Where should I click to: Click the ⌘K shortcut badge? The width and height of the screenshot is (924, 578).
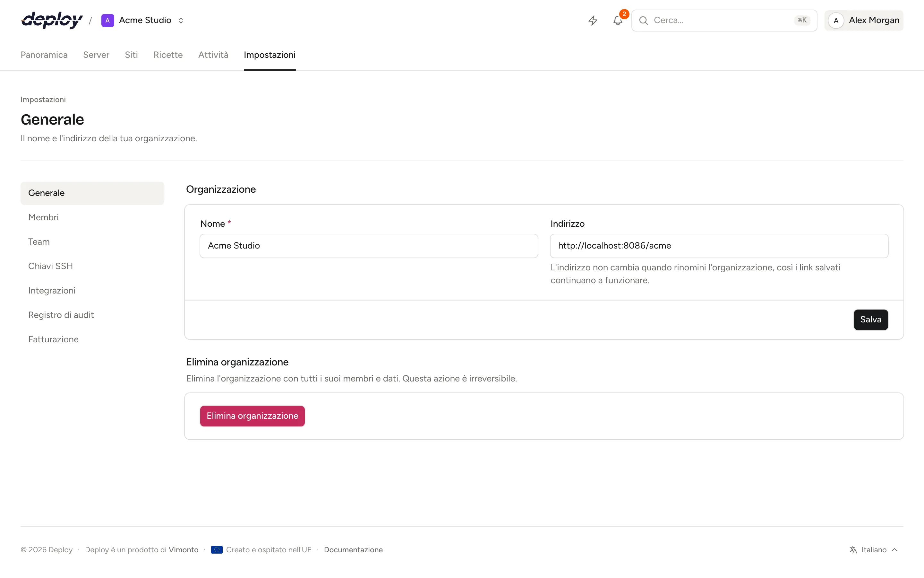[802, 20]
